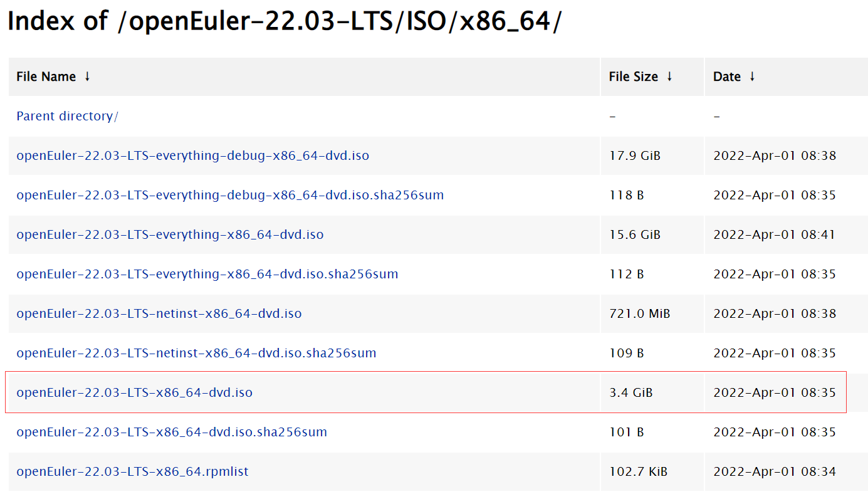
Task: Open the Parent directory link
Action: pyautogui.click(x=66, y=116)
